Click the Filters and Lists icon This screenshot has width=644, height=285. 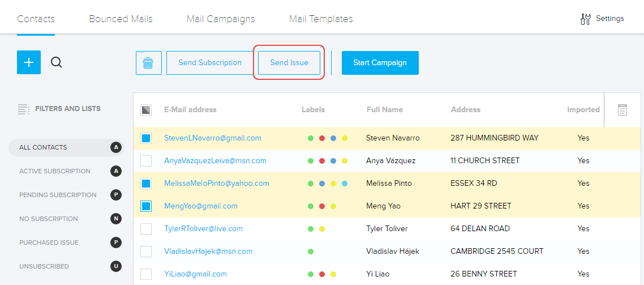pos(23,109)
